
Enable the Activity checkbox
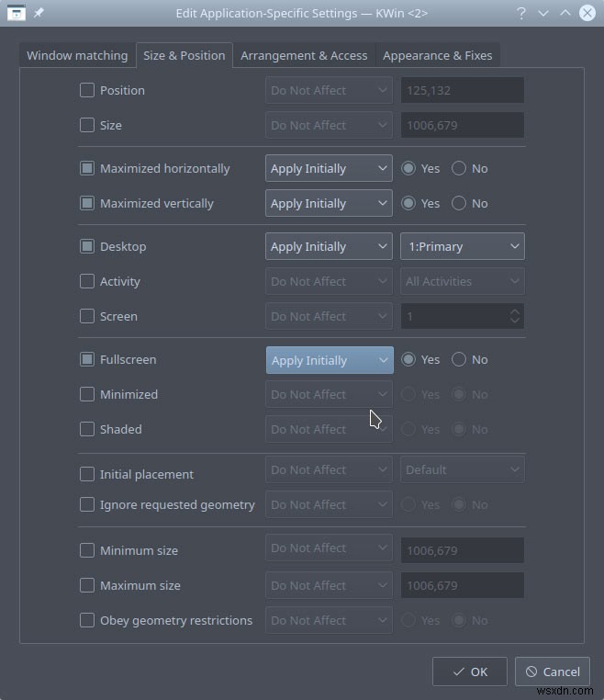(87, 281)
